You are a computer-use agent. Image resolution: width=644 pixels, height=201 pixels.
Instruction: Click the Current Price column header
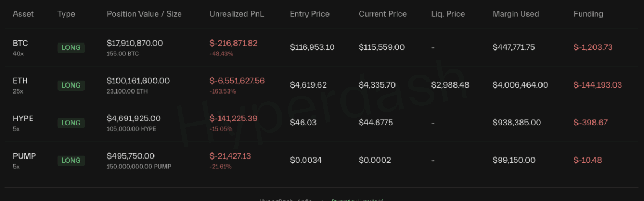[383, 14]
